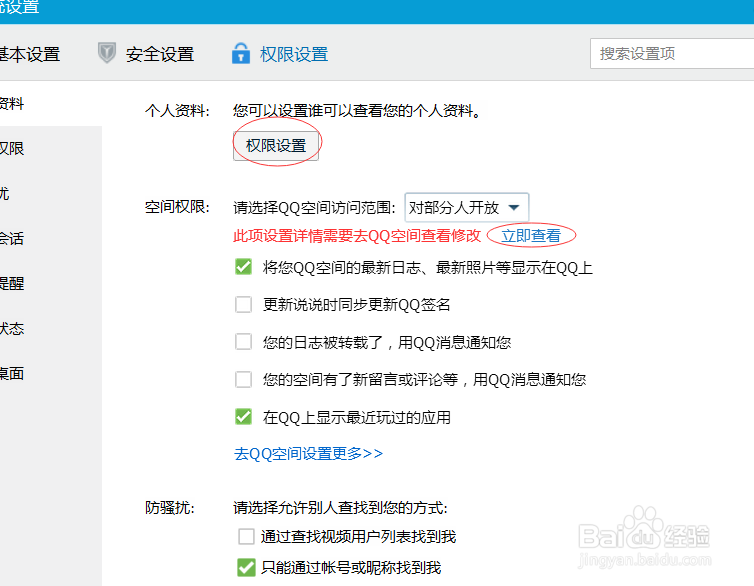Enable 更新说说时同步更新QQ签名
This screenshot has width=754, height=586.
(x=244, y=304)
